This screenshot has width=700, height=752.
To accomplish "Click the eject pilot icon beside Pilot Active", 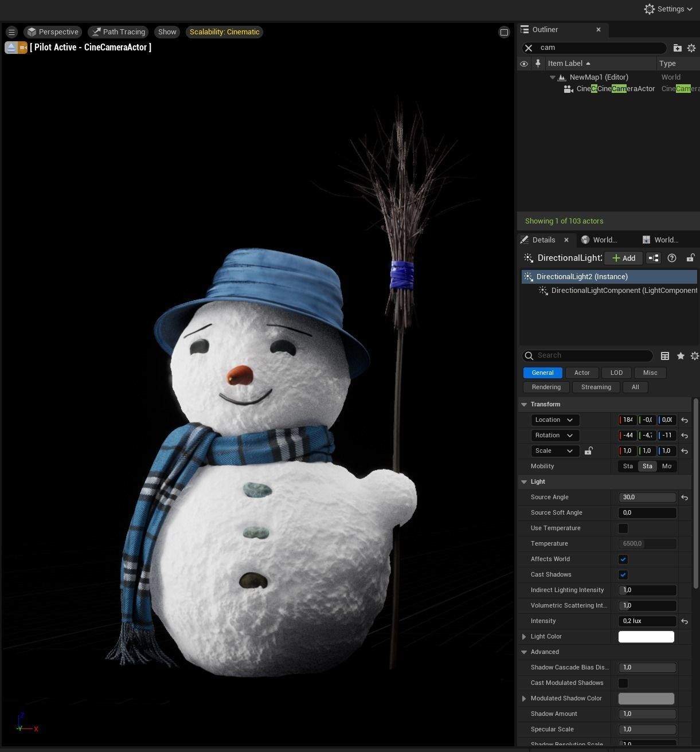I will pos(10,48).
